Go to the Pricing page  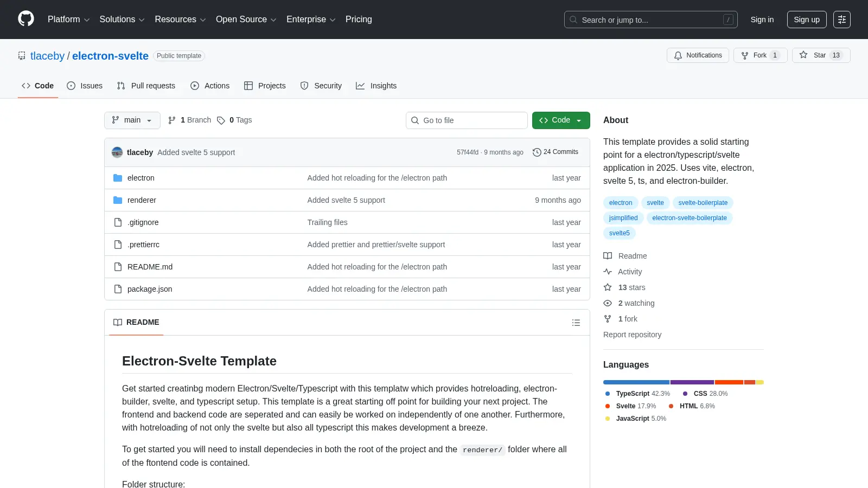pos(359,20)
